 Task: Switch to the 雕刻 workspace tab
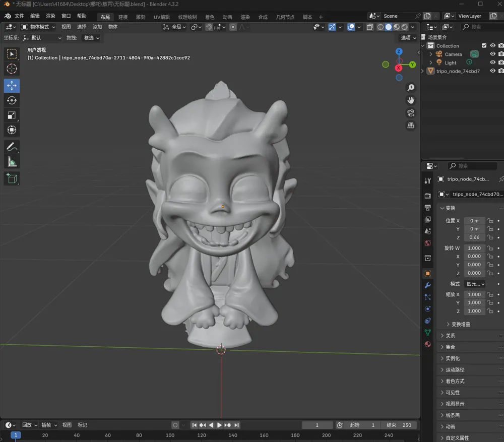pyautogui.click(x=140, y=16)
